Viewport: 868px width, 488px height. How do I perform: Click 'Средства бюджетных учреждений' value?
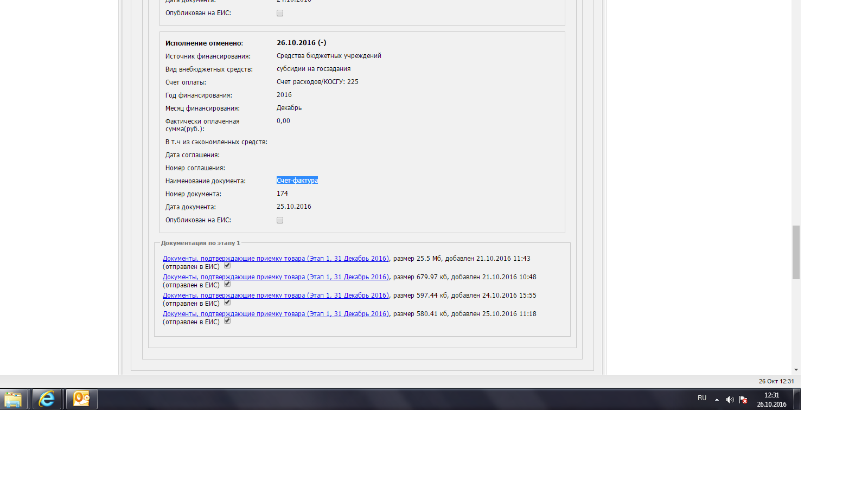[x=329, y=56]
